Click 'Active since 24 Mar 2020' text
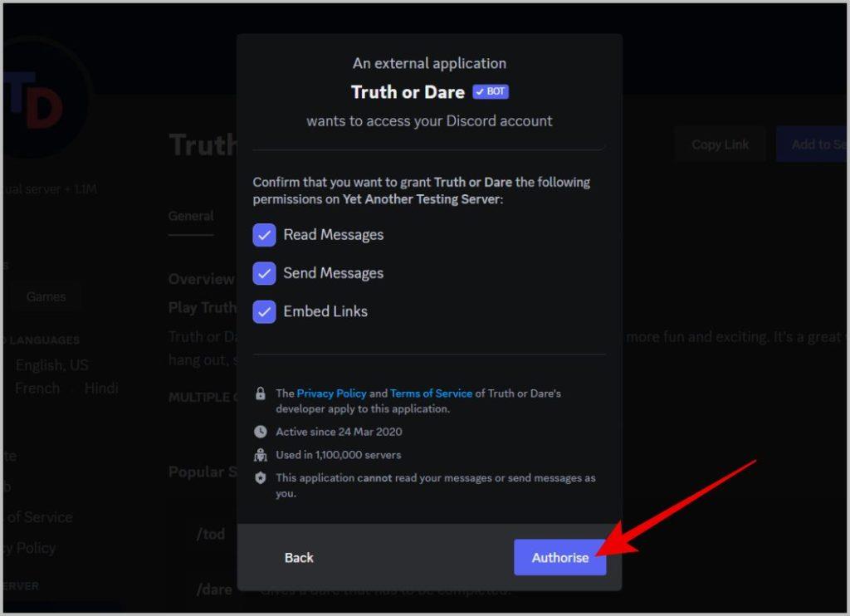The image size is (850, 616). 339,432
